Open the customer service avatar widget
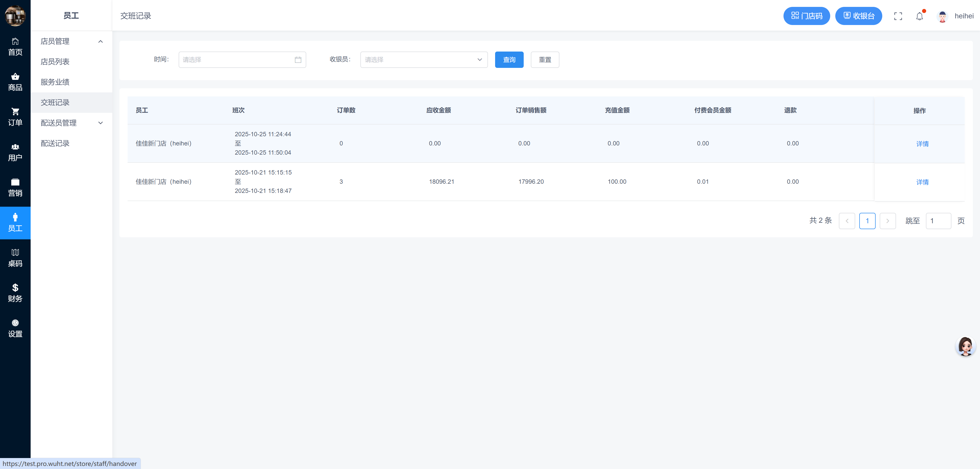The height and width of the screenshot is (469, 980). (x=965, y=346)
